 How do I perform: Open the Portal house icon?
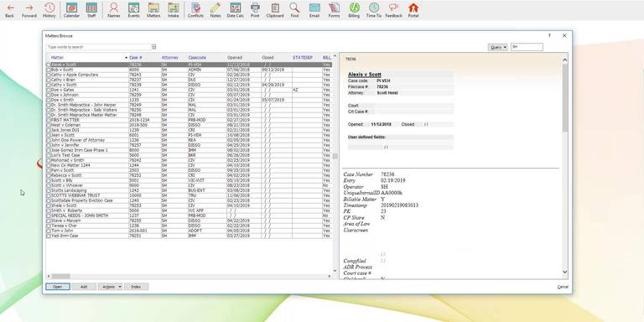pos(413,10)
